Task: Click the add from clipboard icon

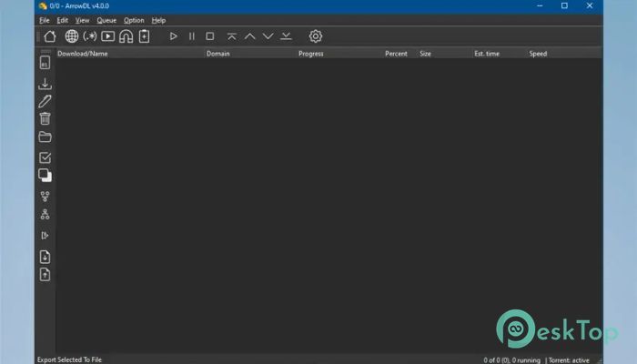Action: point(144,36)
